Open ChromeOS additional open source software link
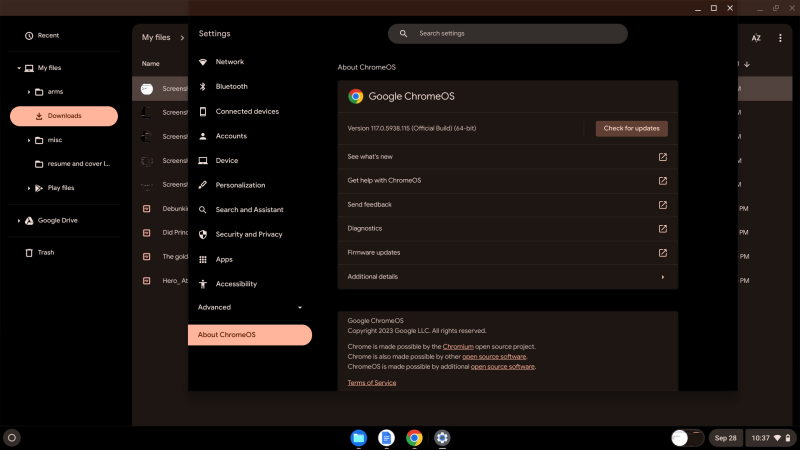The width and height of the screenshot is (800, 450). (x=503, y=367)
